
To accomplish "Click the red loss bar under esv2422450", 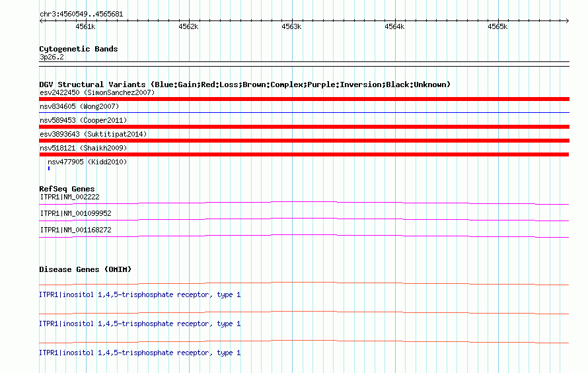I will coord(304,99).
